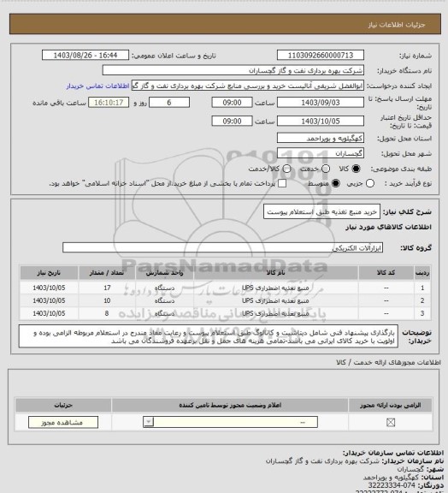Click quantity 17 in row 1
Image resolution: width=448 pixels, height=493 pixels.
(107, 288)
